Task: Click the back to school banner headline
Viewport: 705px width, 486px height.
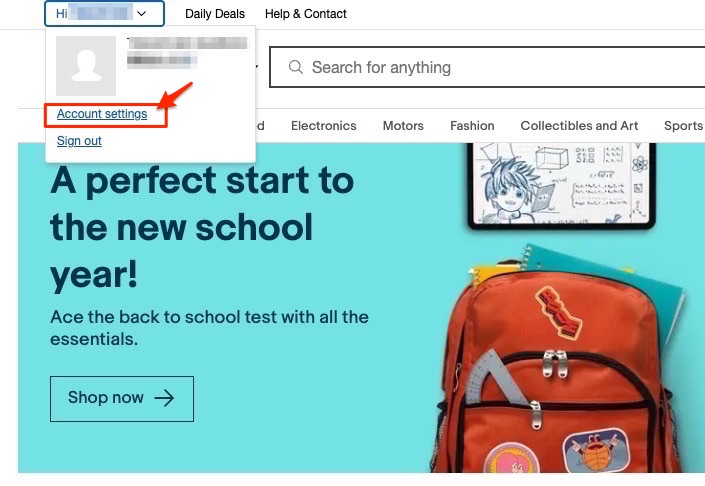Action: [202, 228]
